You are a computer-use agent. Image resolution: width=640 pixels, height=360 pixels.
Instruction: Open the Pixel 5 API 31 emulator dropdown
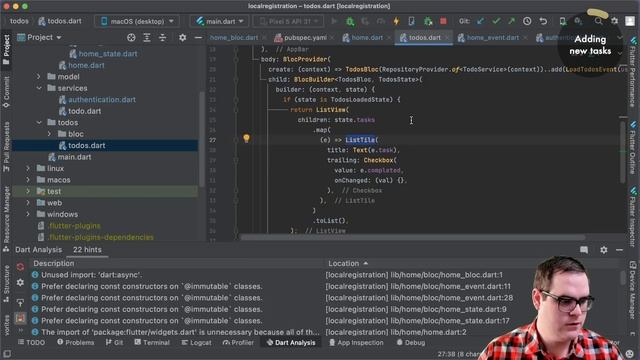(288, 21)
